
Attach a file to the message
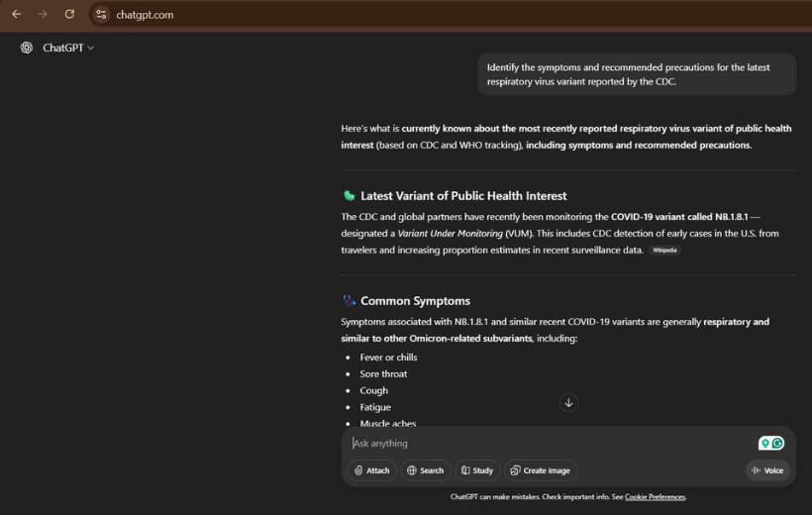coord(371,470)
